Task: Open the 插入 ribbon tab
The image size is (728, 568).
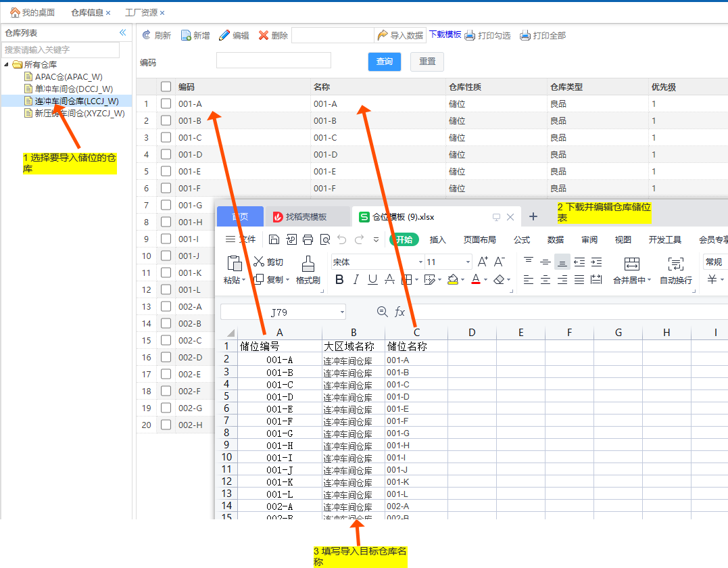Action: click(x=438, y=239)
